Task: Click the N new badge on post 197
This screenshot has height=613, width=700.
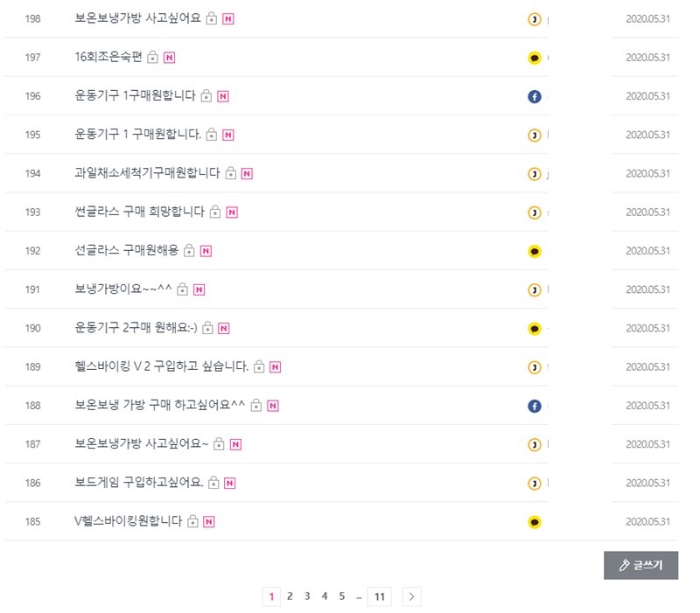Action: tap(170, 58)
